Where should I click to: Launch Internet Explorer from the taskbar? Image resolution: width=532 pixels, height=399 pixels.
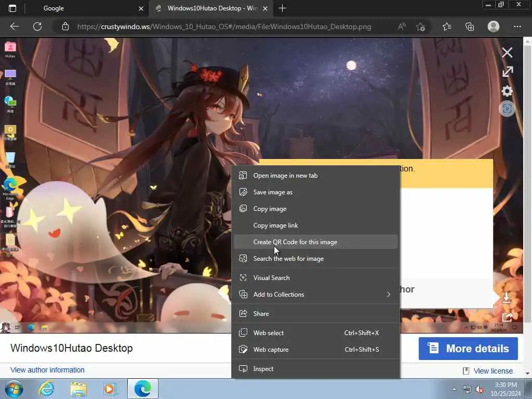[46, 389]
